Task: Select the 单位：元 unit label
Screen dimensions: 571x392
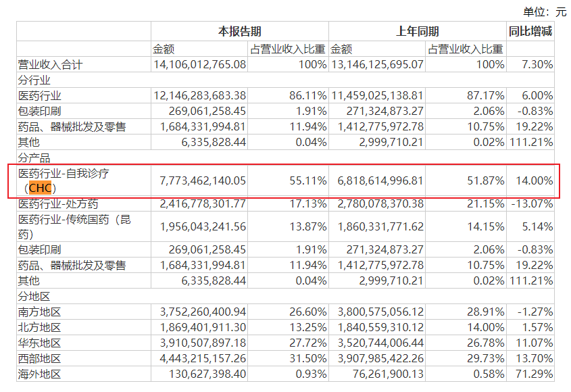Action: click(x=545, y=12)
